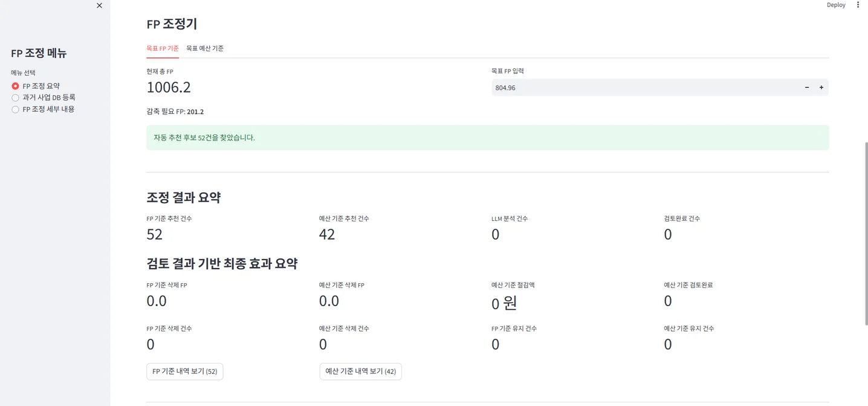Click the page vertical scrollbar thumb
The width and height of the screenshot is (868, 406).
point(866,234)
